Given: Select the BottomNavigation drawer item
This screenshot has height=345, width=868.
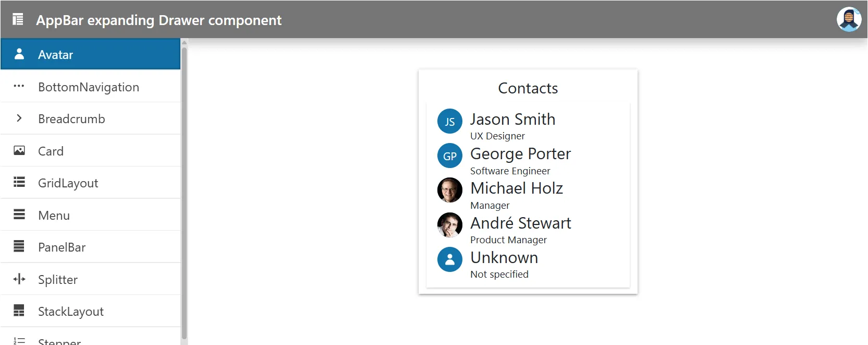Looking at the screenshot, I should (89, 87).
